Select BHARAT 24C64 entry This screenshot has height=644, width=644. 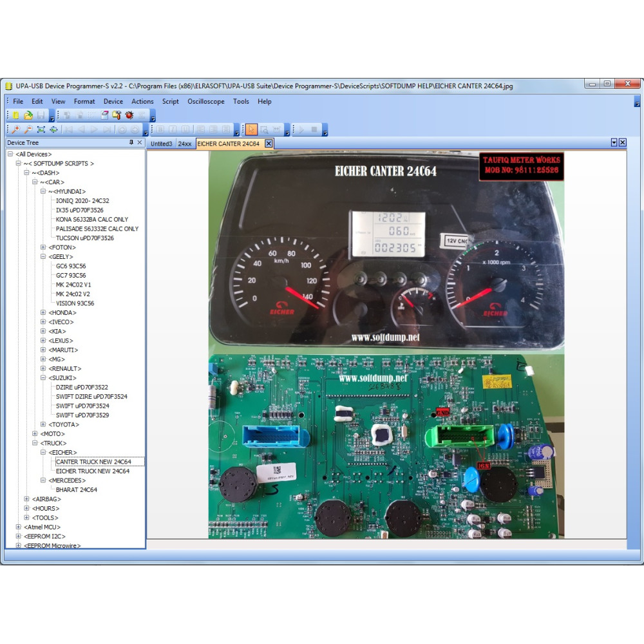tap(77, 490)
